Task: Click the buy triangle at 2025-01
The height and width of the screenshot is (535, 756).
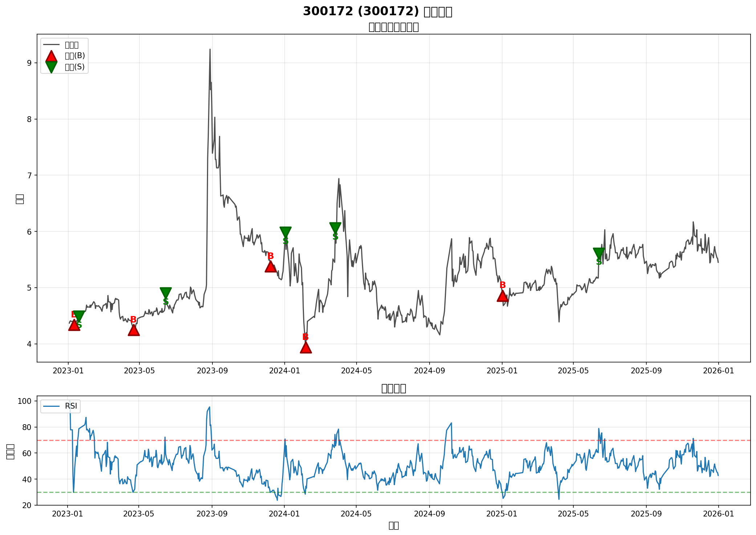Action: [502, 296]
